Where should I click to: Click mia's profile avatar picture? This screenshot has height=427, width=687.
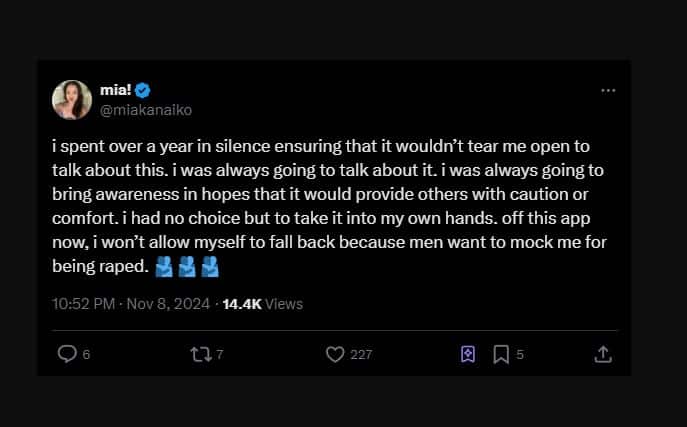pos(72,99)
